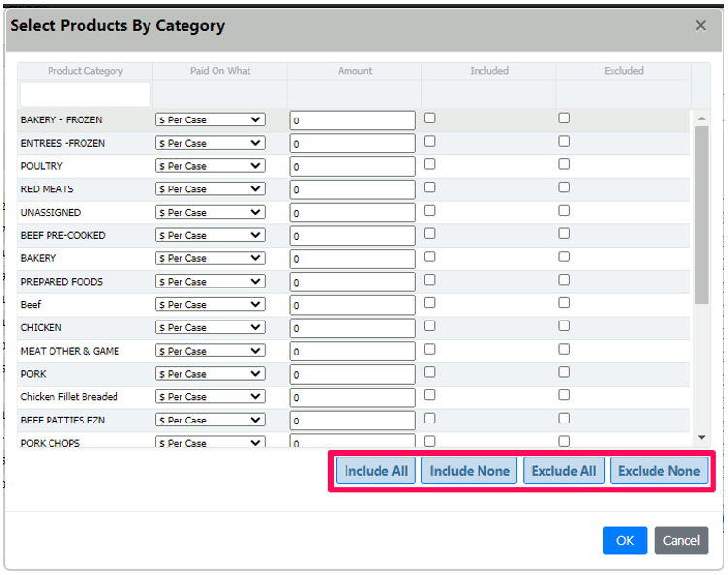
Task: Enable Excluded checkbox for CHICKEN row
Action: coord(564,326)
